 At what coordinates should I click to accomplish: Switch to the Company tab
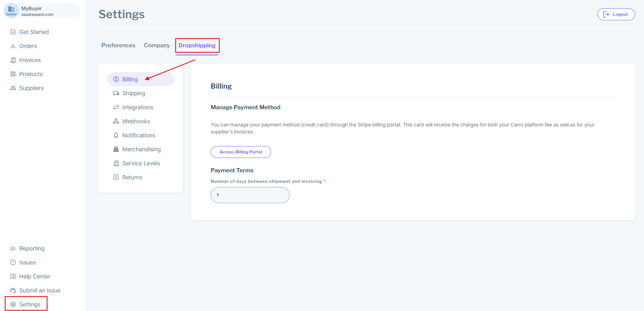point(157,45)
